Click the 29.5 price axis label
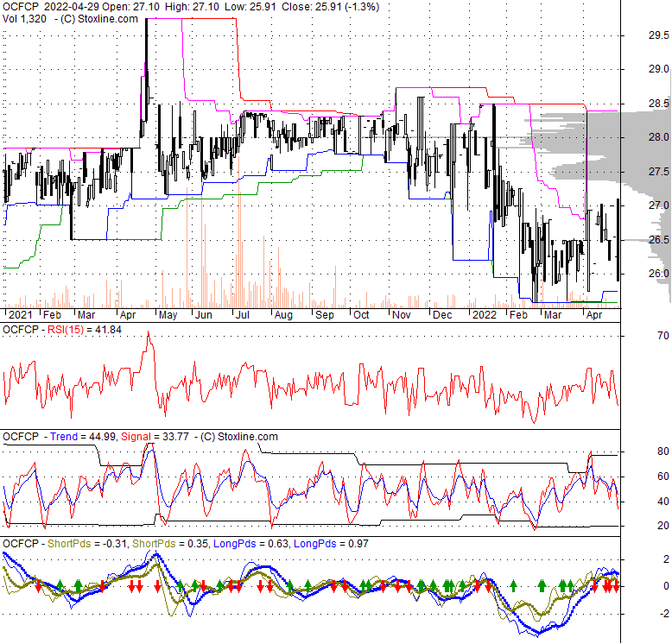 coord(659,35)
